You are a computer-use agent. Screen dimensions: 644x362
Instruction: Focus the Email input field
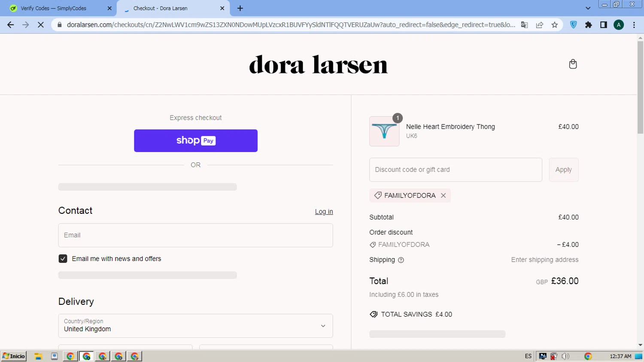(195, 235)
